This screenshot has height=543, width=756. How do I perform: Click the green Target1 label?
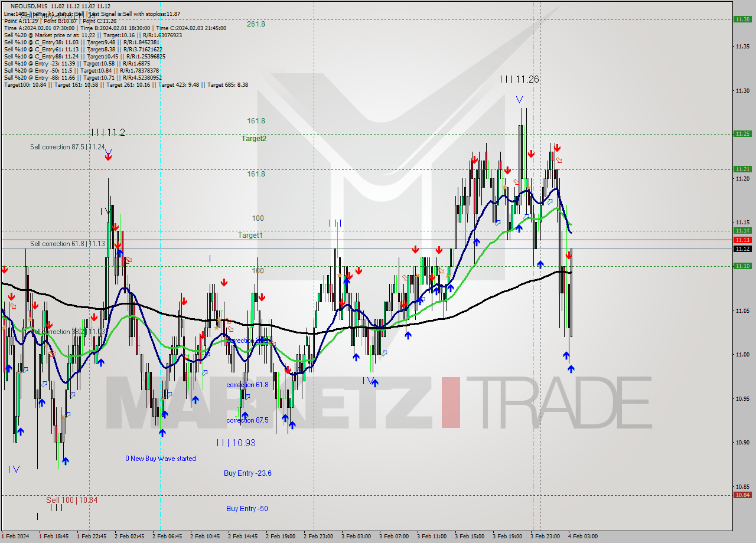point(250,235)
